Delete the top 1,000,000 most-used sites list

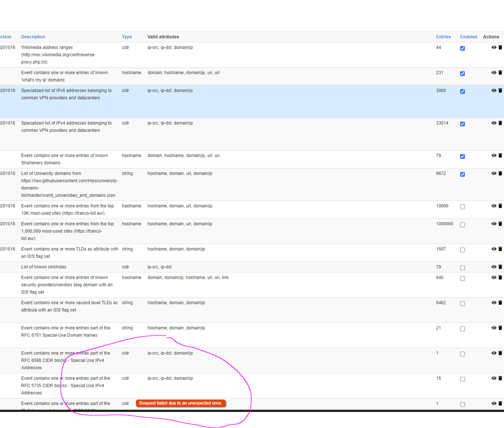pos(500,224)
